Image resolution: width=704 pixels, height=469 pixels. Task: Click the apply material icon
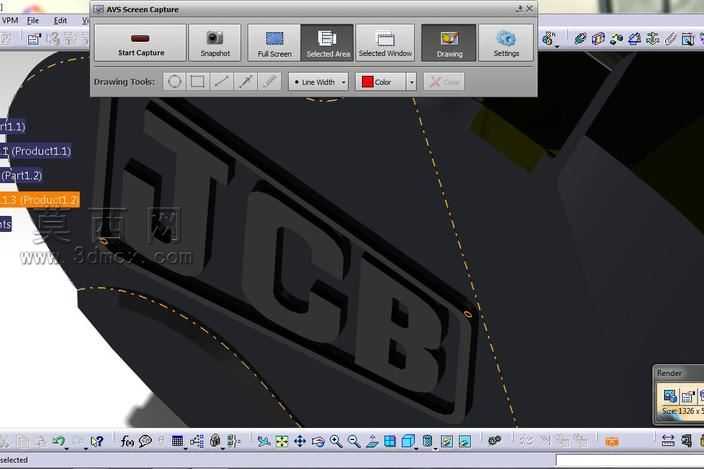pos(580,39)
